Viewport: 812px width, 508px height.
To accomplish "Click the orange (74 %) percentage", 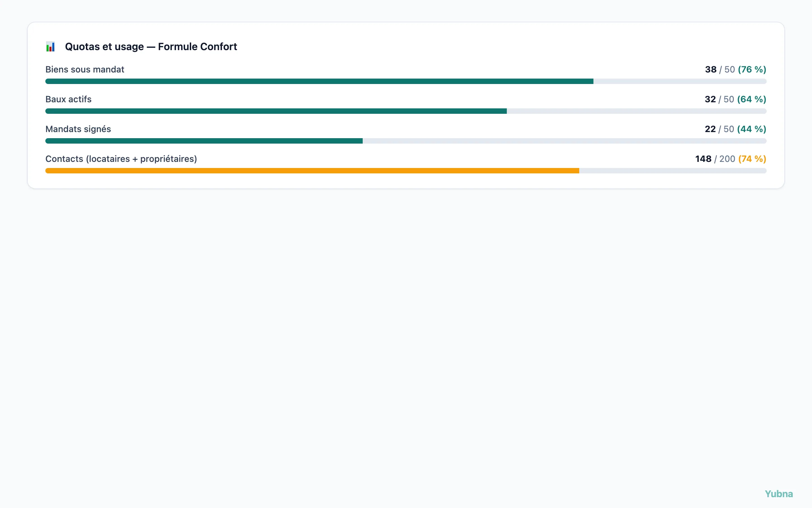I will [x=752, y=159].
